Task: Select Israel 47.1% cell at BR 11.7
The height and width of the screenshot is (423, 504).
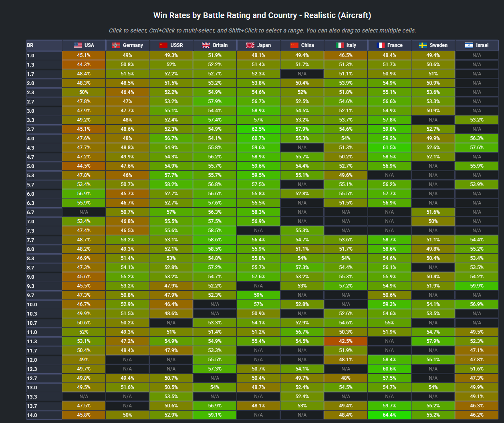Action: [477, 350]
